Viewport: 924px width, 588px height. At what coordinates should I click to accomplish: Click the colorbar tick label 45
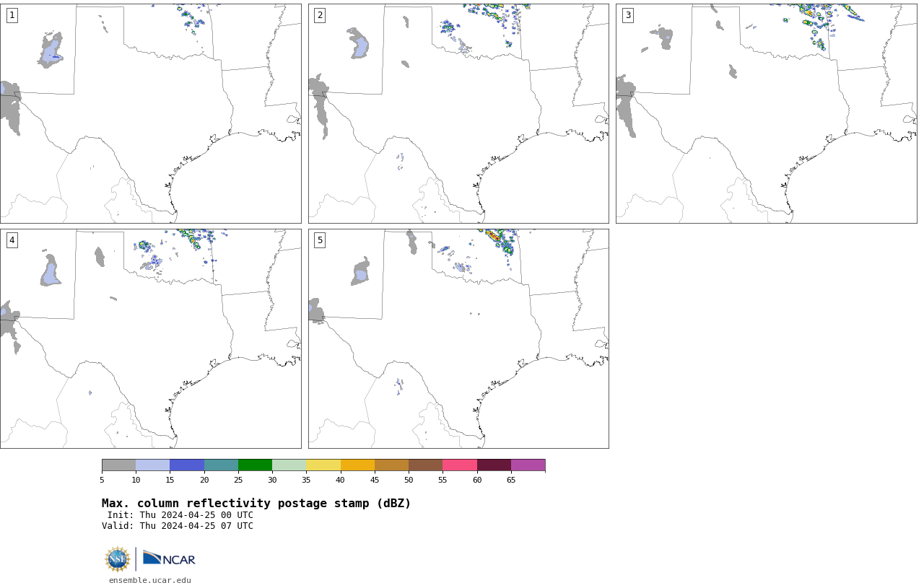point(375,480)
